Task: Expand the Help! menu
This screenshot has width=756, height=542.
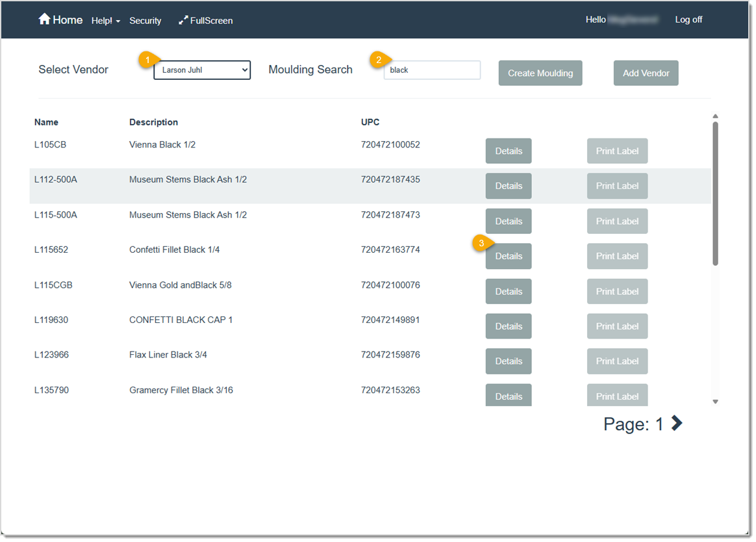Action: [105, 20]
